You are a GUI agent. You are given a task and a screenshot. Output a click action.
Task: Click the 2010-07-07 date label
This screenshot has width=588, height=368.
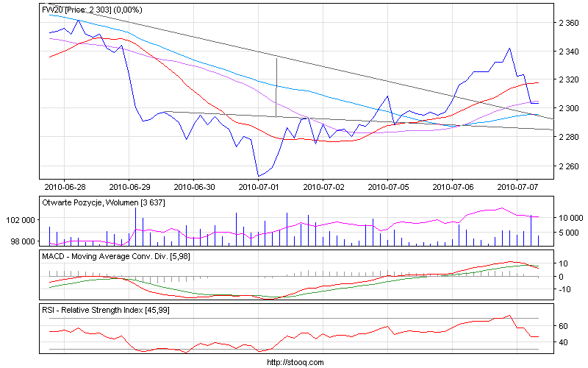point(518,187)
